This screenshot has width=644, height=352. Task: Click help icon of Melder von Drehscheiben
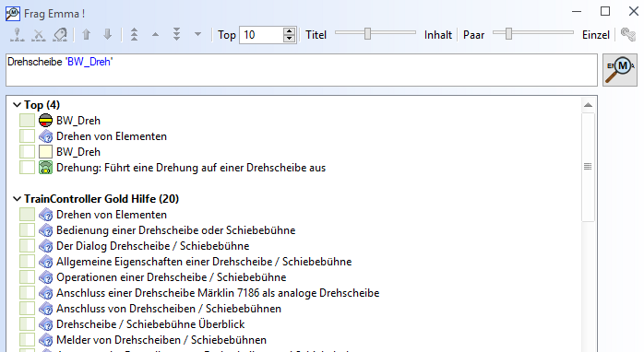45,340
